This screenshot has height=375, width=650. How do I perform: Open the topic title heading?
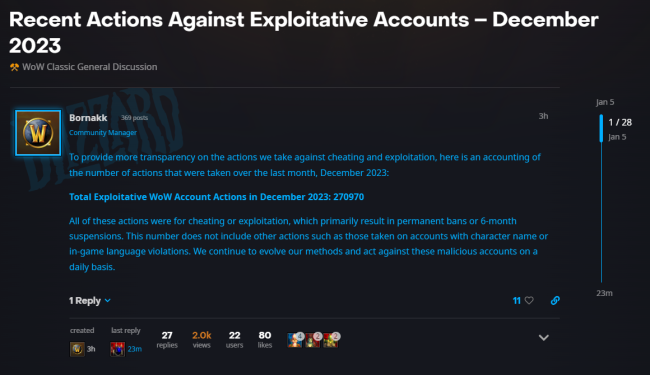coord(304,32)
